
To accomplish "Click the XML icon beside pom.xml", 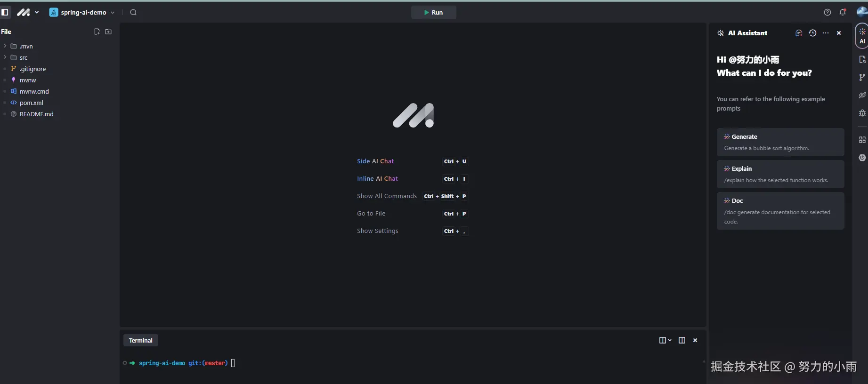I will [14, 103].
